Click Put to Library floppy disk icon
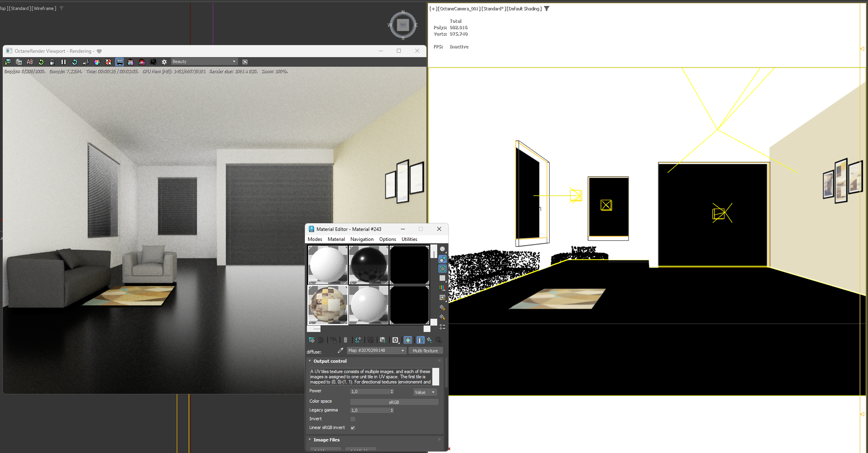 pos(382,340)
